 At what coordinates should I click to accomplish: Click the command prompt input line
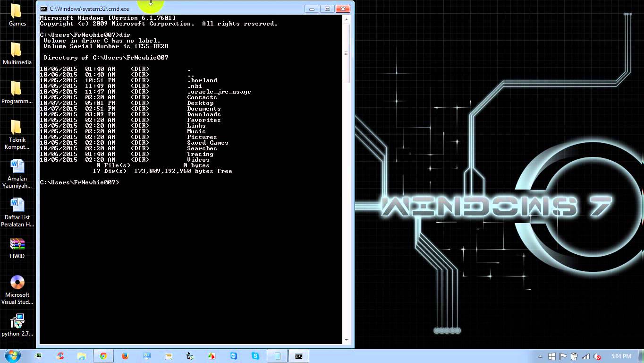pyautogui.click(x=123, y=182)
